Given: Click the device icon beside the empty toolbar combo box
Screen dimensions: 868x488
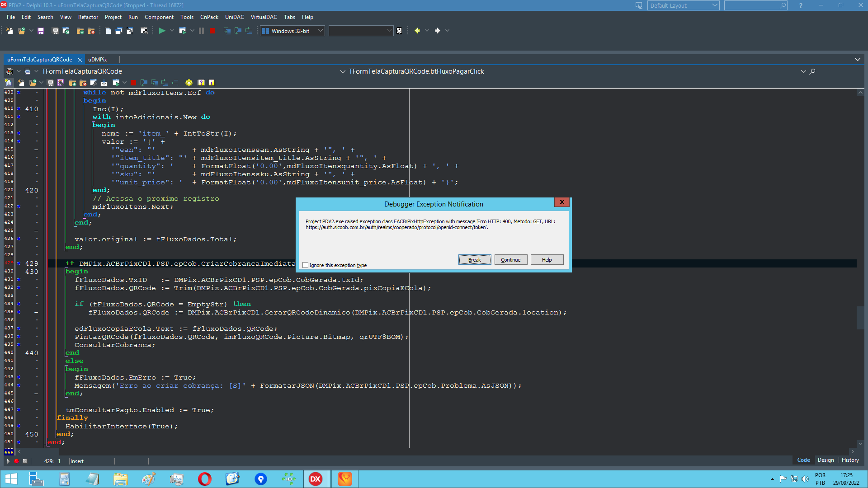Looking at the screenshot, I should click(x=399, y=31).
